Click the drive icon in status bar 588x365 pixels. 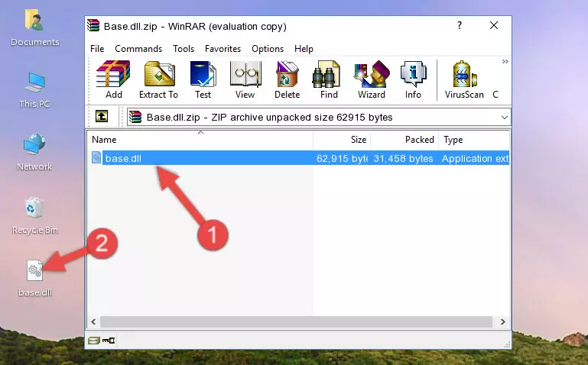(94, 341)
